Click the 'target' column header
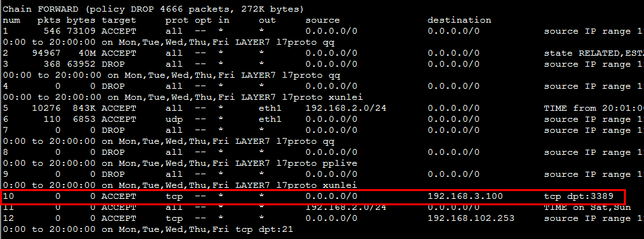This screenshot has width=644, height=239. 119,20
